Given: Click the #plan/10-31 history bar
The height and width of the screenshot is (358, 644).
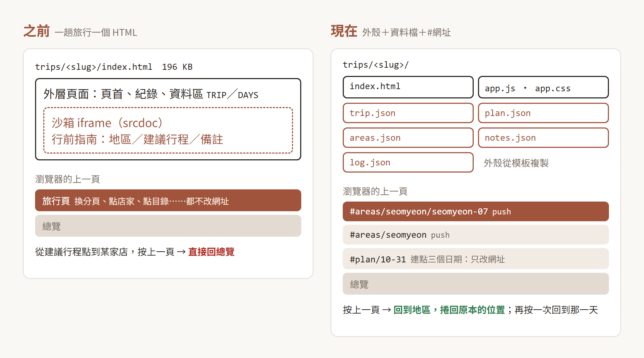Looking at the screenshot, I should click(x=476, y=259).
